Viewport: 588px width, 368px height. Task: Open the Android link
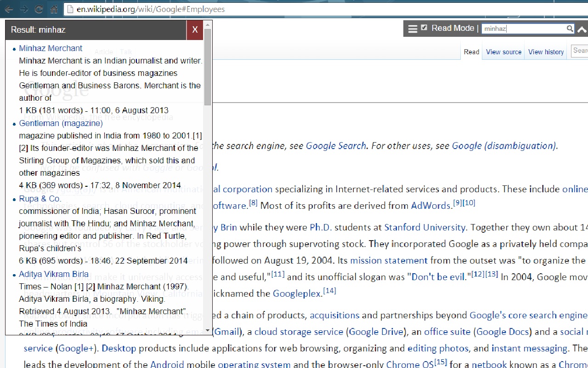[x=167, y=364]
